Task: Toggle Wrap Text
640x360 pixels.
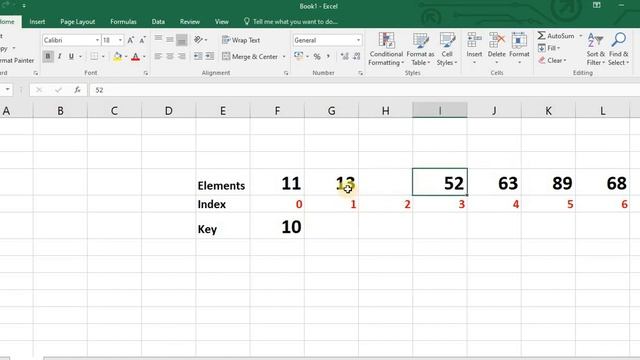Action: pyautogui.click(x=241, y=40)
